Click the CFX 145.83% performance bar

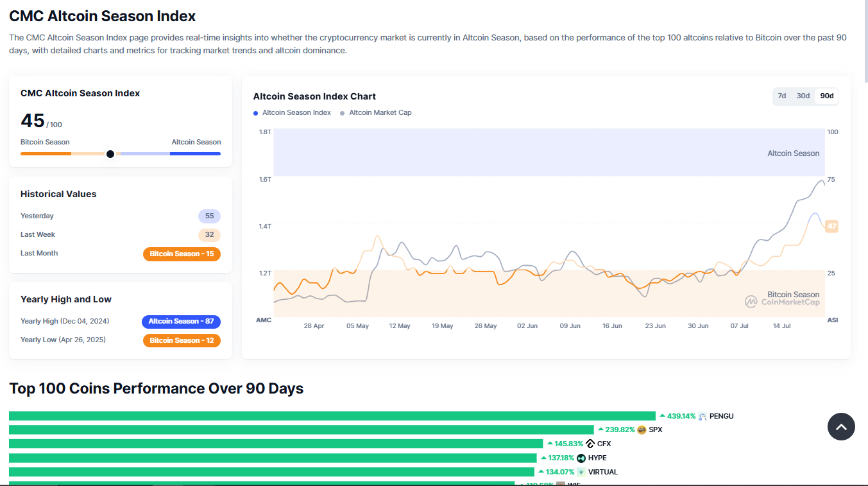click(276, 444)
